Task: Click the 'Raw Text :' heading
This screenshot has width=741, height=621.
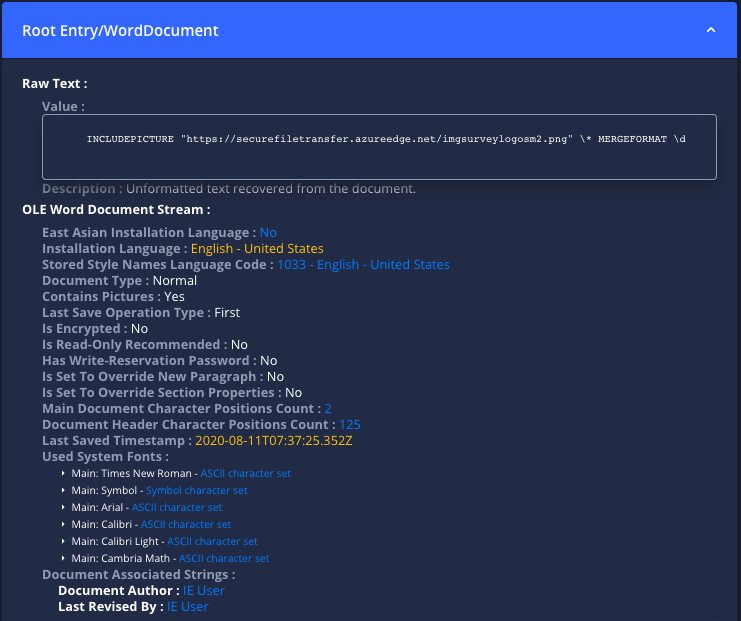Action: 55,84
